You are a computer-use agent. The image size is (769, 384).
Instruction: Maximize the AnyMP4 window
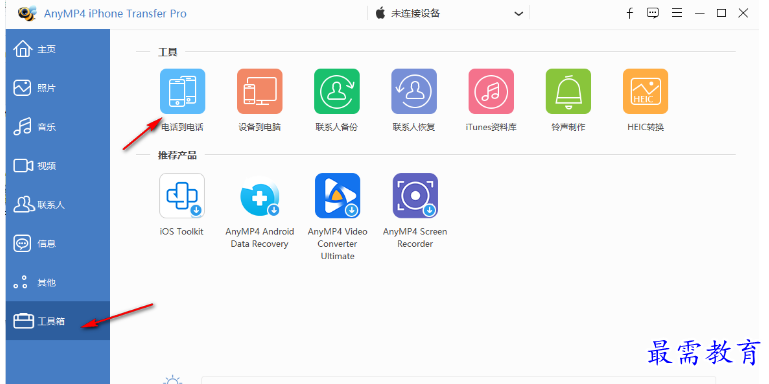pyautogui.click(x=721, y=13)
